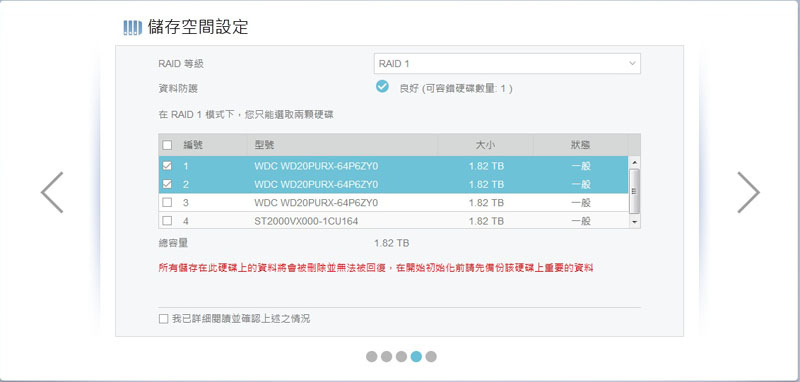800x382 pixels.
Task: Click the 一般 status of disk 2
Action: click(581, 184)
